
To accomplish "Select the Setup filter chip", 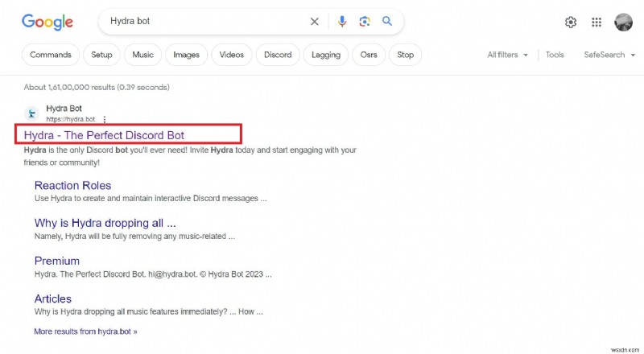I will pyautogui.click(x=101, y=55).
